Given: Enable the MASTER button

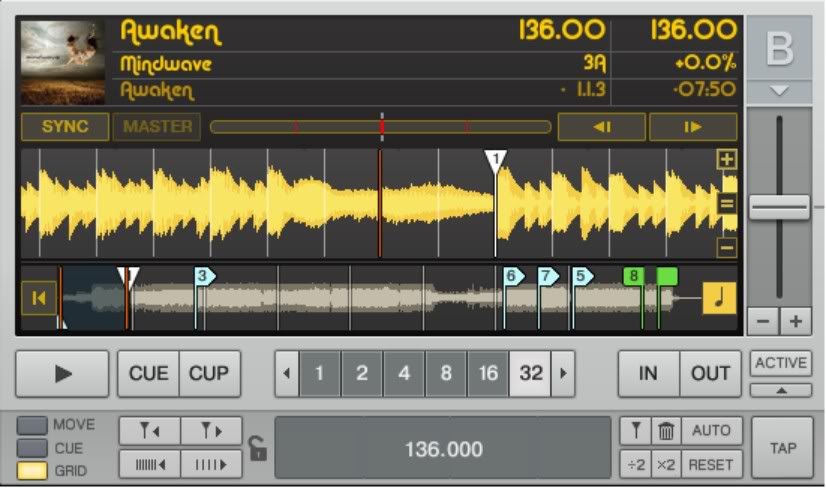Looking at the screenshot, I should tap(155, 127).
